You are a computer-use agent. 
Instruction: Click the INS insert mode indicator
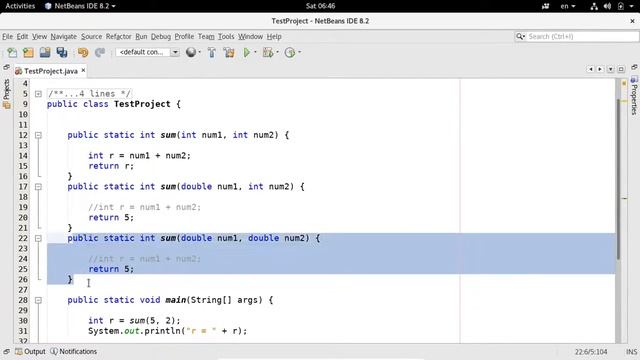point(631,352)
